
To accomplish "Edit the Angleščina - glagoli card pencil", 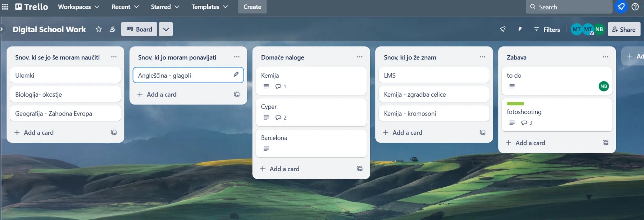I will pos(236,75).
